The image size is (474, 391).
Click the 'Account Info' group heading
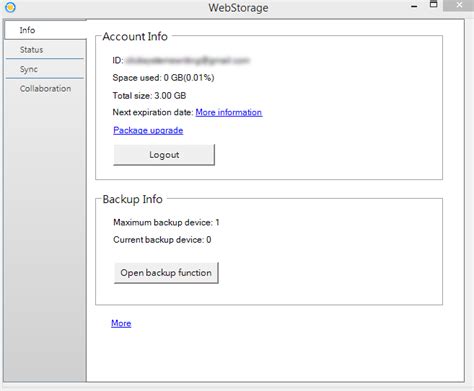[x=135, y=36]
